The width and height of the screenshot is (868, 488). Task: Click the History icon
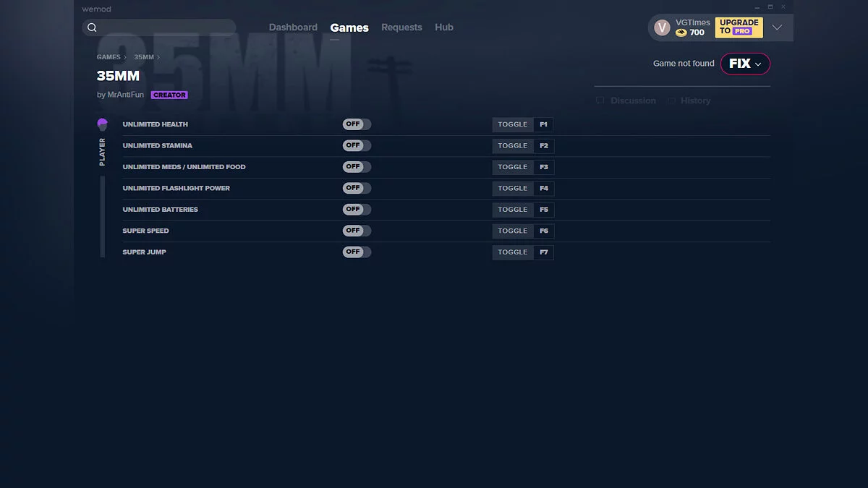(672, 100)
